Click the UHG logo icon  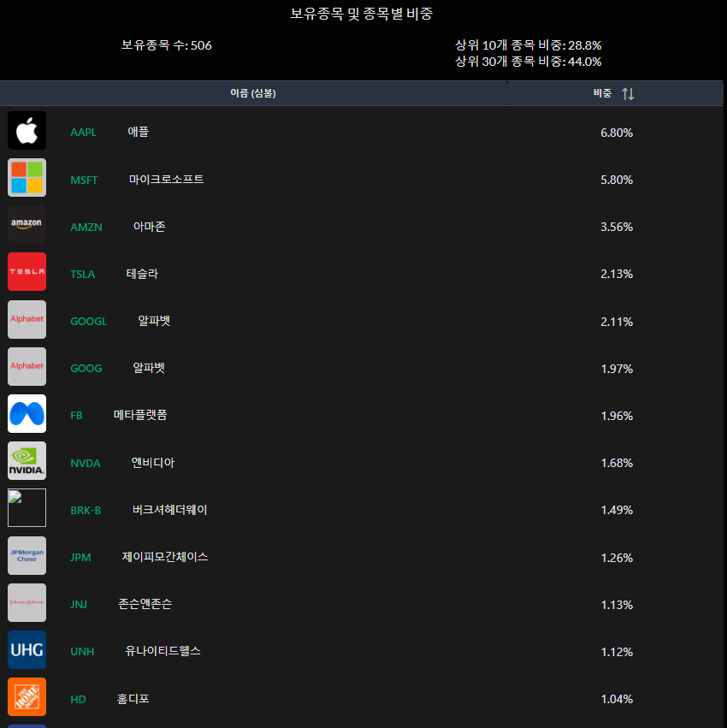27,649
